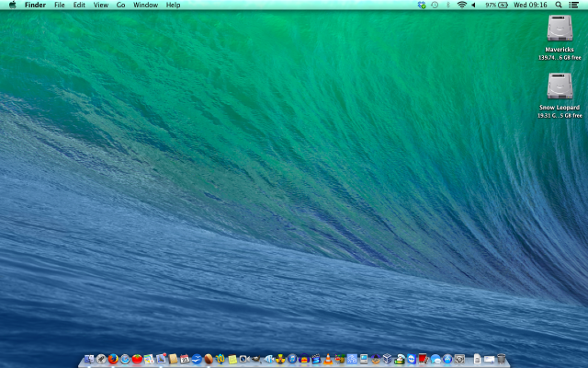Launch Burn radiation-symbol disc app
588x368 pixels.
click(280, 359)
